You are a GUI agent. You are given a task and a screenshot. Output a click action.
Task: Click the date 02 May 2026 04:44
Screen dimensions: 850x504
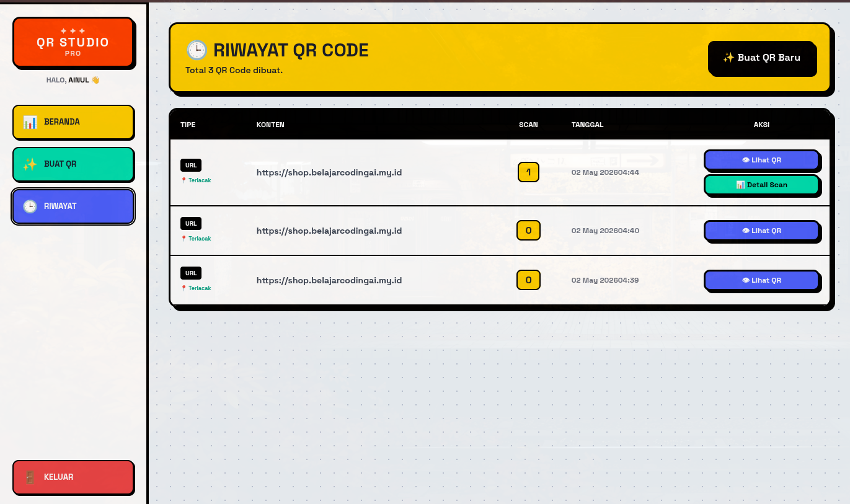point(605,172)
